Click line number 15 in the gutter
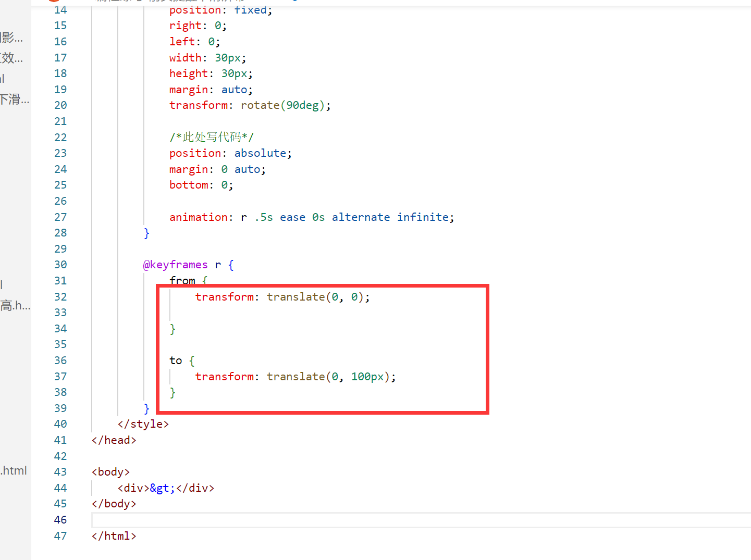 pos(60,26)
